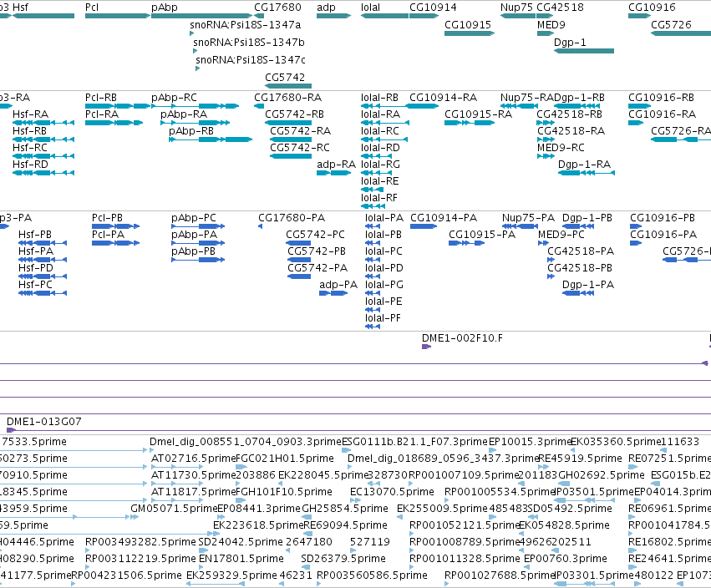
Task: Open the CG5742 gene label
Action: [285, 78]
